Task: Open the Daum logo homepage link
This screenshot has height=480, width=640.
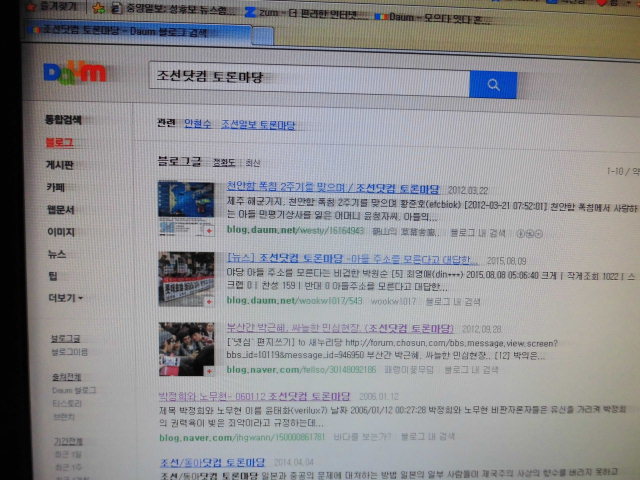Action: click(x=75, y=73)
